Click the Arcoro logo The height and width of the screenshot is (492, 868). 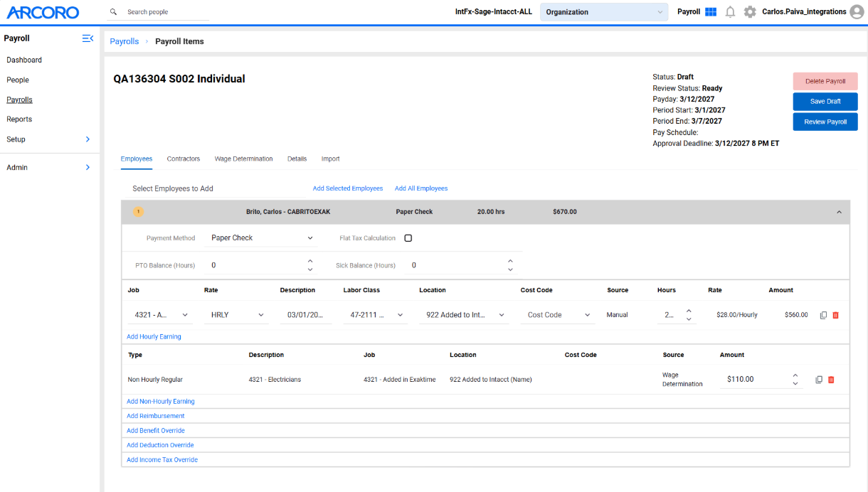pyautogui.click(x=43, y=12)
